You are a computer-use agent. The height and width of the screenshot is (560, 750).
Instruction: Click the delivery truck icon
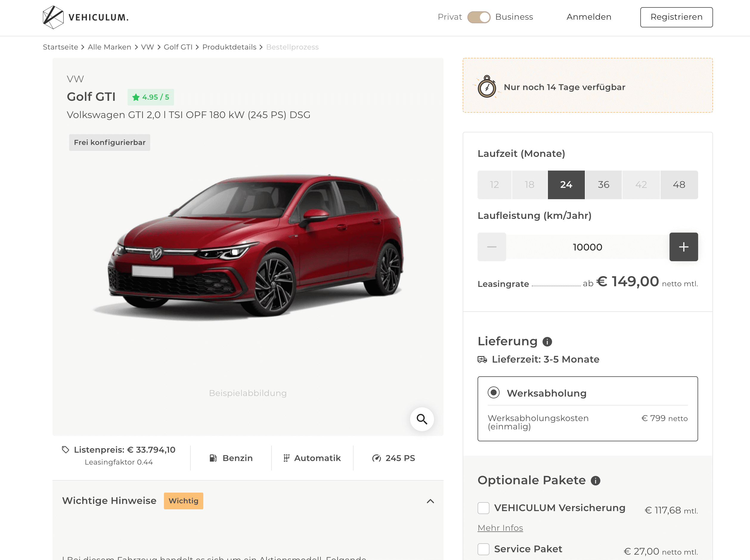482,359
